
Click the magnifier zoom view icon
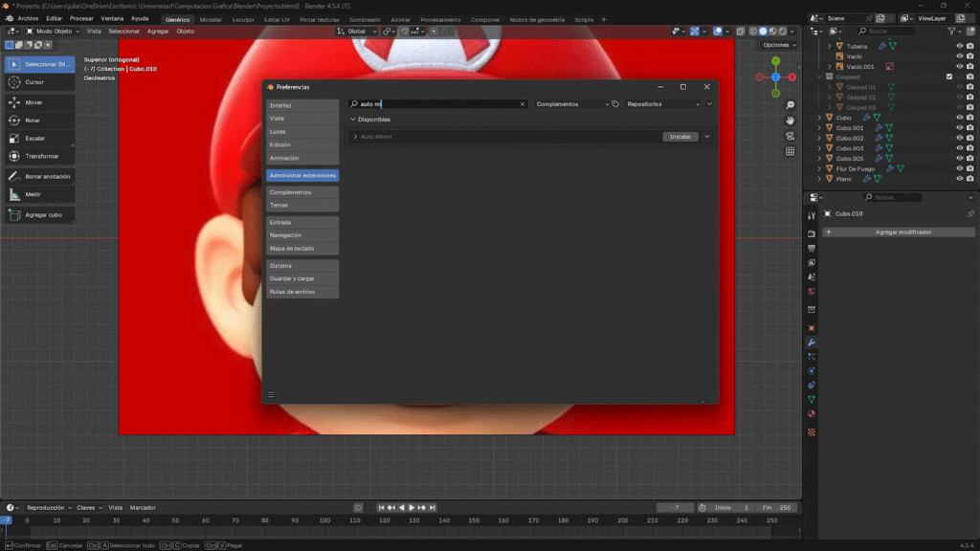790,104
